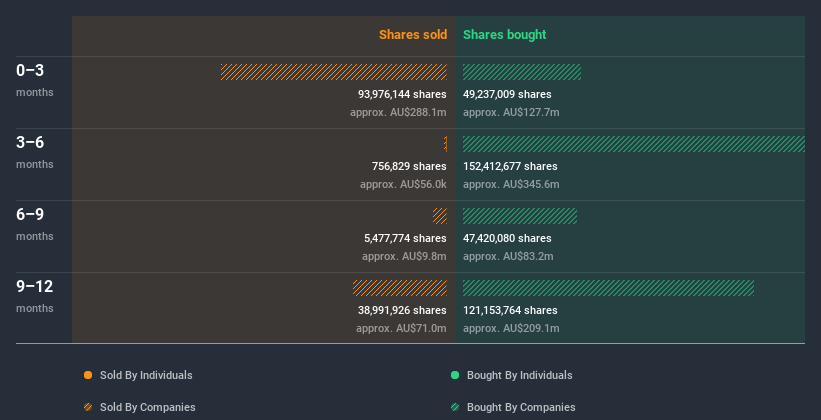Image resolution: width=821 pixels, height=420 pixels.
Task: Click the 9–12 months sold bar
Action: tap(400, 288)
